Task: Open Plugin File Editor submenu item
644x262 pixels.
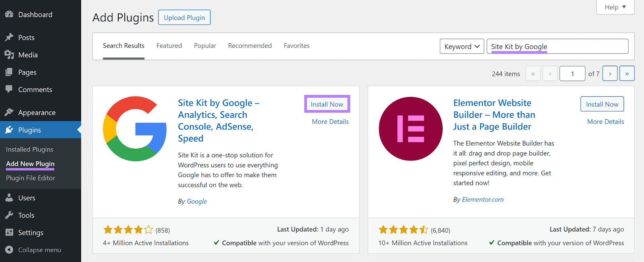Action: (31, 178)
